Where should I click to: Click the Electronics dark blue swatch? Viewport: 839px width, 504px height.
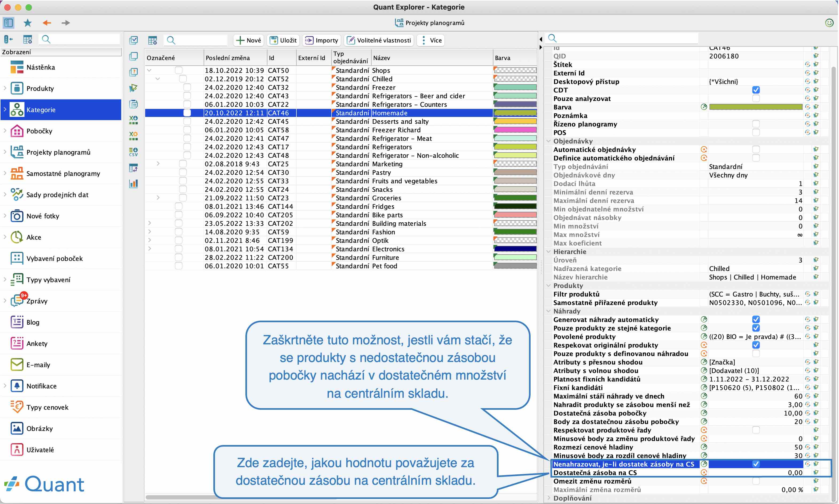click(515, 249)
